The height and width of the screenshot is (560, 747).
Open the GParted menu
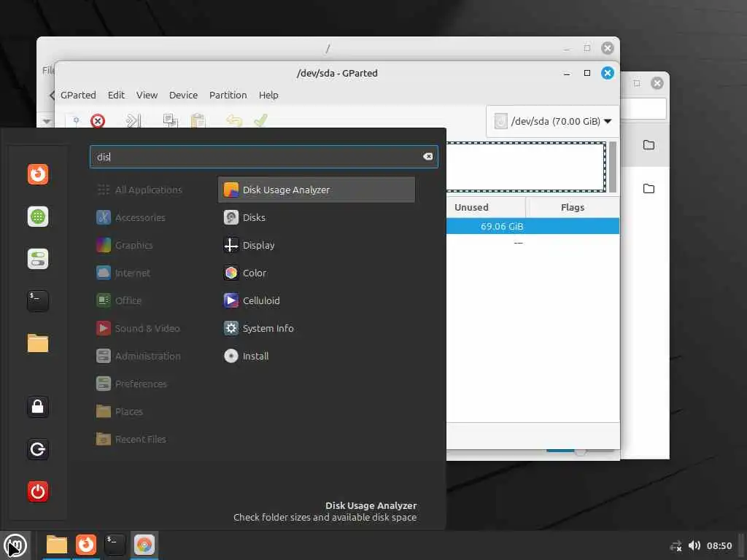pos(78,96)
